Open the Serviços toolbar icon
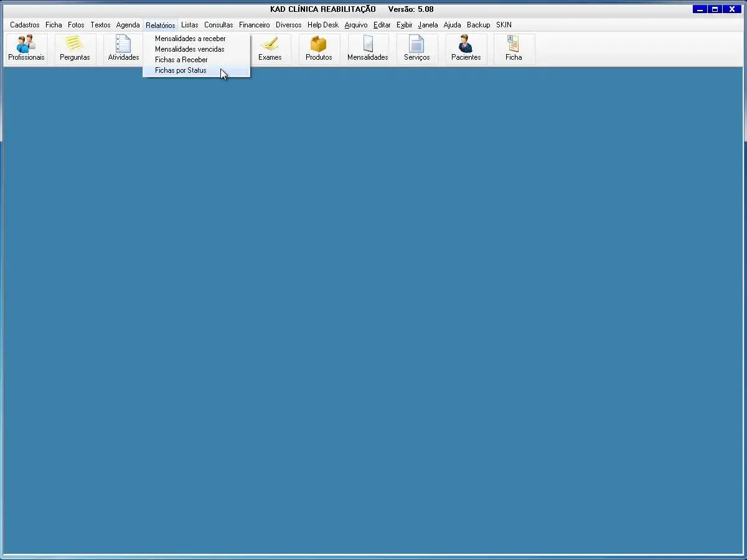This screenshot has width=747, height=560. pyautogui.click(x=416, y=49)
